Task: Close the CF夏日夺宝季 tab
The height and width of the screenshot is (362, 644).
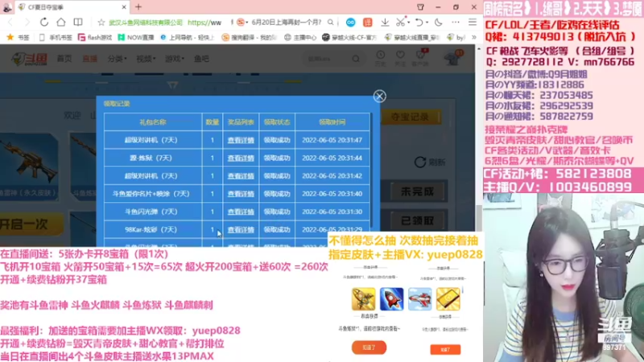Action: click(x=124, y=7)
